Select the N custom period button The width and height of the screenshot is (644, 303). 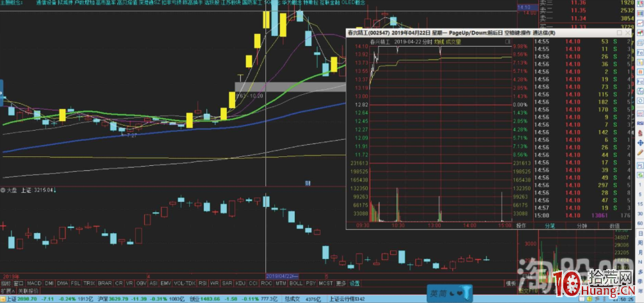[x=640, y=261]
